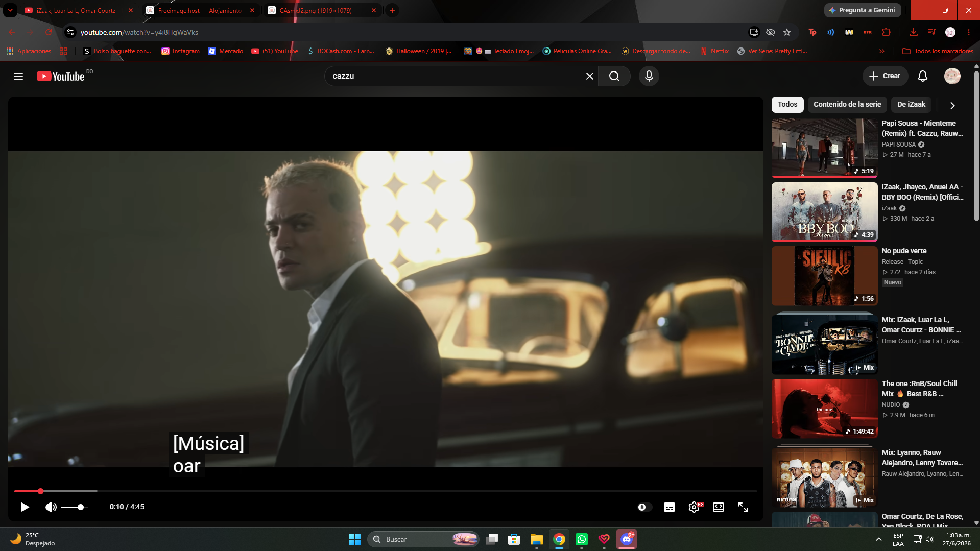This screenshot has height=551, width=980.
Task: Open BBY BOO Remix video thumbnail
Action: pos(824,212)
